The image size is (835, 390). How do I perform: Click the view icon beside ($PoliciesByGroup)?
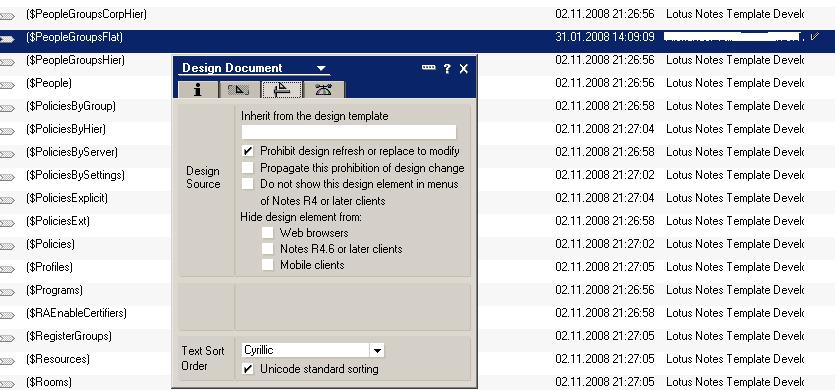tap(7, 108)
